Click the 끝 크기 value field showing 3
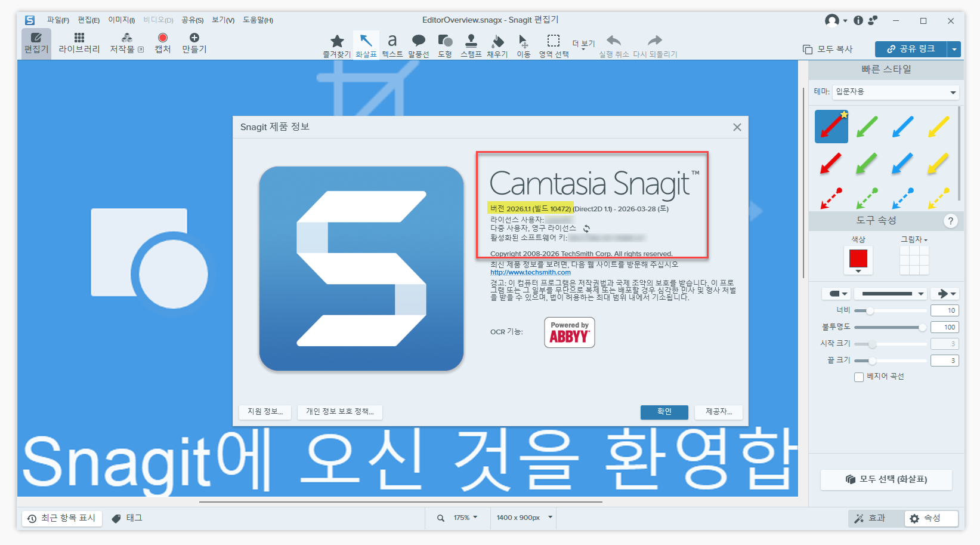980x545 pixels. [x=945, y=361]
